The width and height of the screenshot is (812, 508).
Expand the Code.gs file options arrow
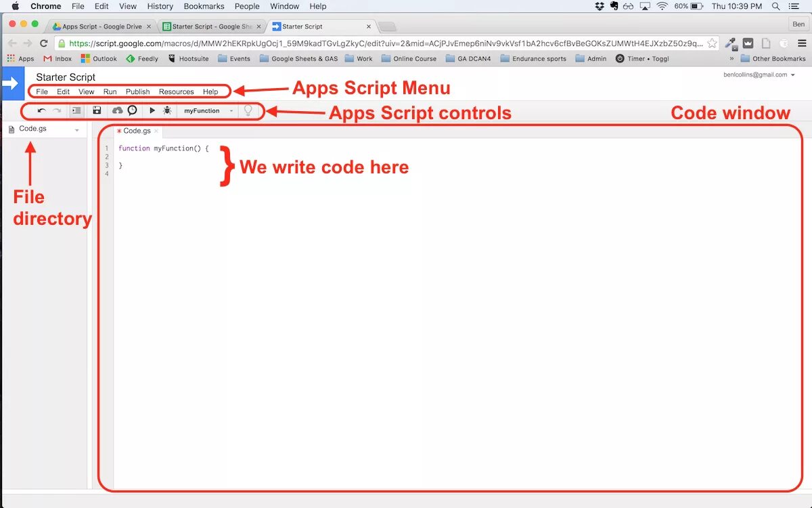76,129
